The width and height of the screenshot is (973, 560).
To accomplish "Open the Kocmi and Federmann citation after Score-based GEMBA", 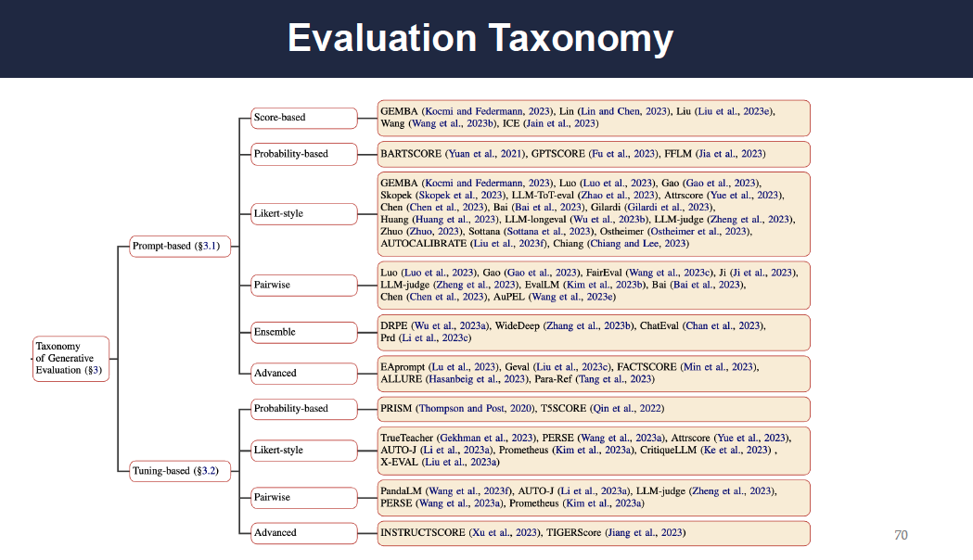I will 487,110.
